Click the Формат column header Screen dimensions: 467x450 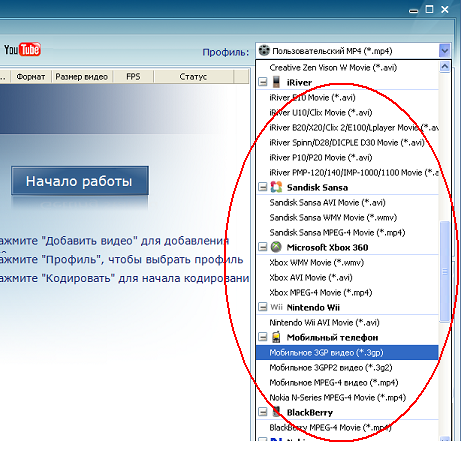31,77
